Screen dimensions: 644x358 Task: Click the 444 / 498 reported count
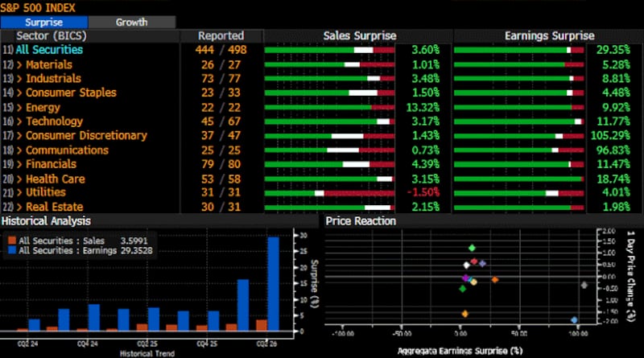pos(221,50)
